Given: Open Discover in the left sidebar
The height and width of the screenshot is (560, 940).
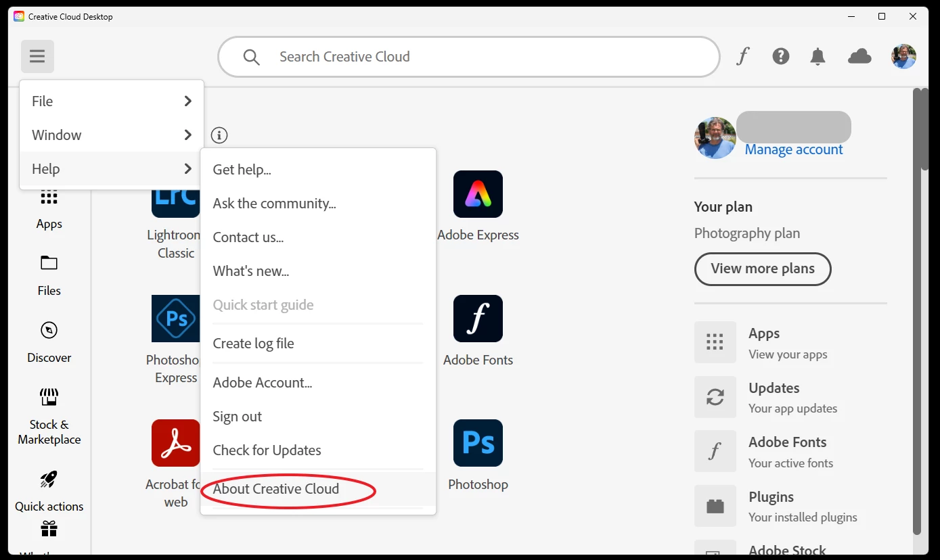Looking at the screenshot, I should pos(49,343).
